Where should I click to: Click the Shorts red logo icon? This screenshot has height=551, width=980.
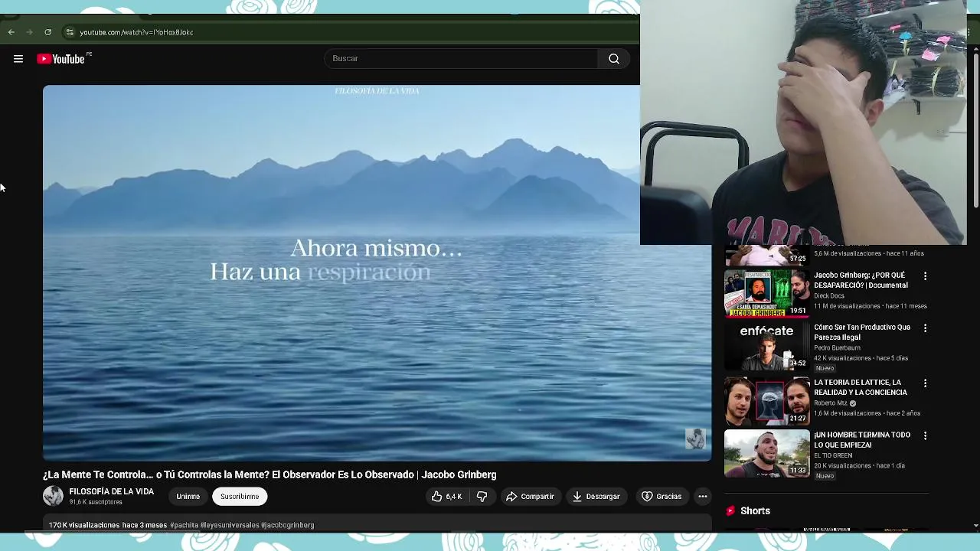pos(730,510)
